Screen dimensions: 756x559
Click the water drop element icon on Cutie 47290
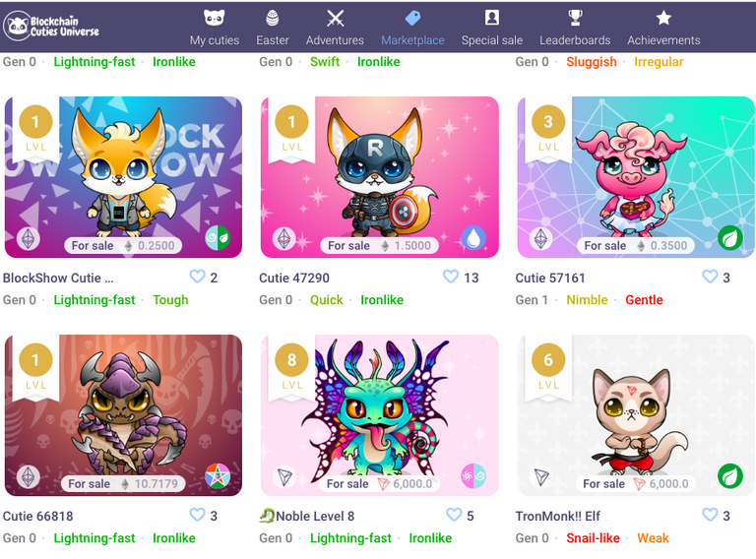point(473,238)
